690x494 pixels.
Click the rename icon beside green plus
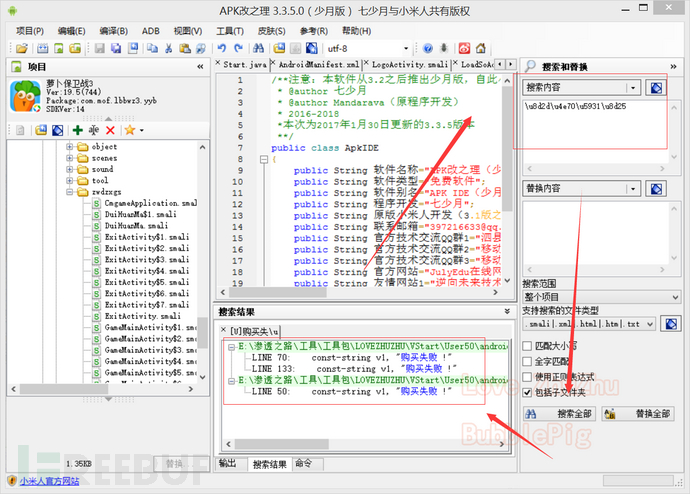pos(94,130)
